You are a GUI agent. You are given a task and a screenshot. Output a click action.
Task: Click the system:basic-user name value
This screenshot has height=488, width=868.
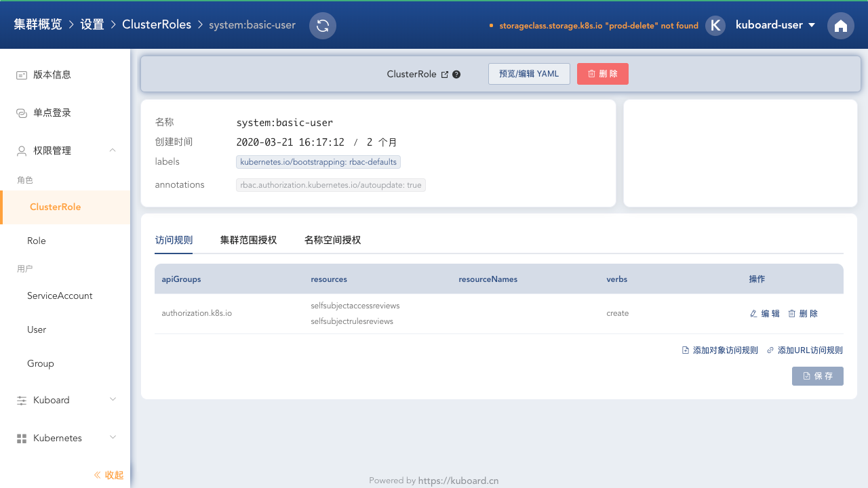pos(285,123)
